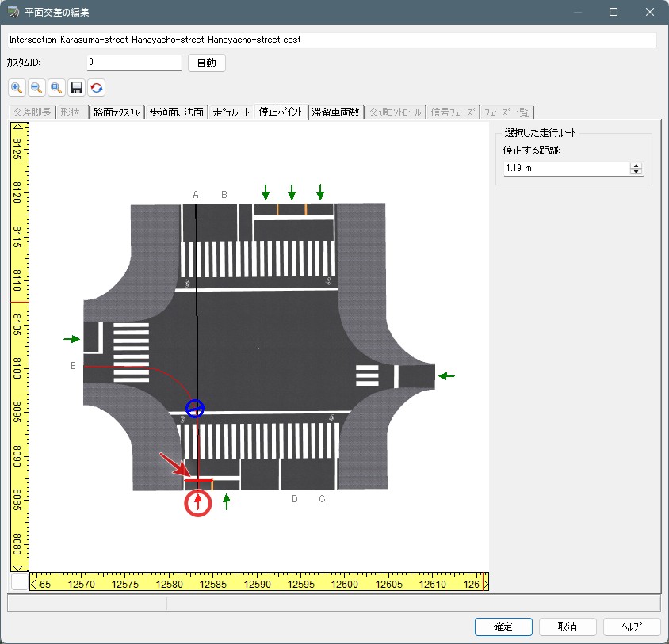
Task: Click the right arrow on the horizontal ruler
Action: [485, 584]
